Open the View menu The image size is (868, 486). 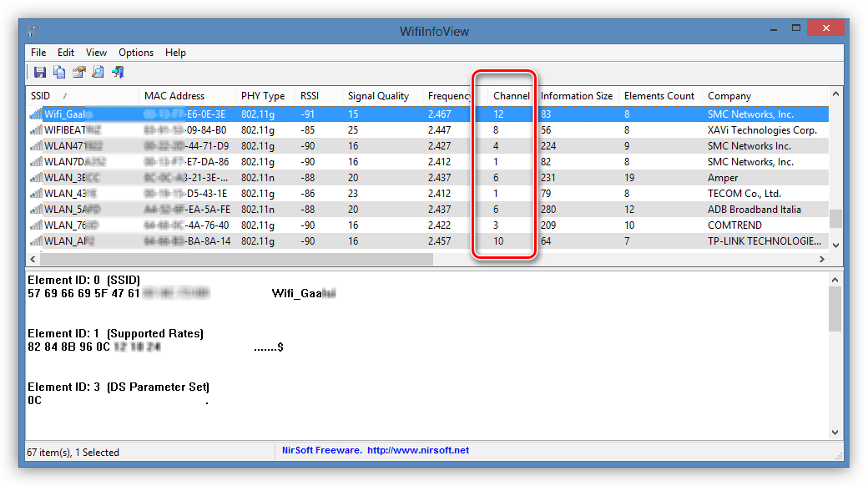tap(96, 52)
